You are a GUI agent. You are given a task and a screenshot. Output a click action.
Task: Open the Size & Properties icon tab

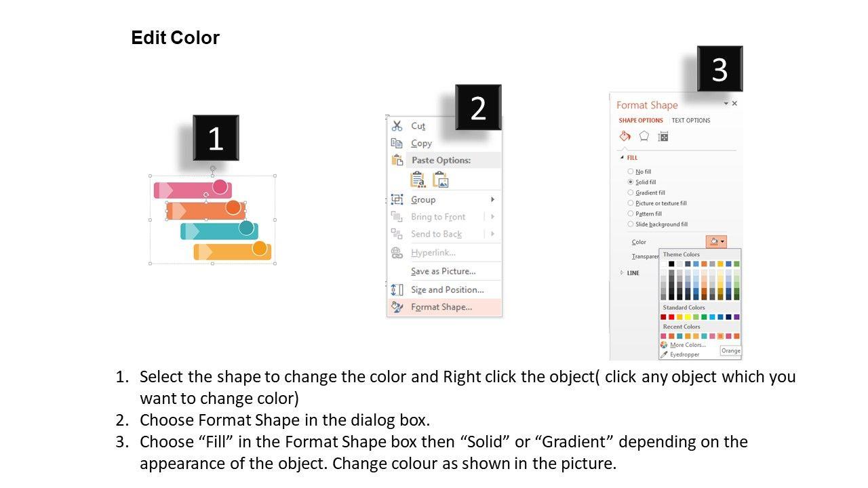(663, 136)
